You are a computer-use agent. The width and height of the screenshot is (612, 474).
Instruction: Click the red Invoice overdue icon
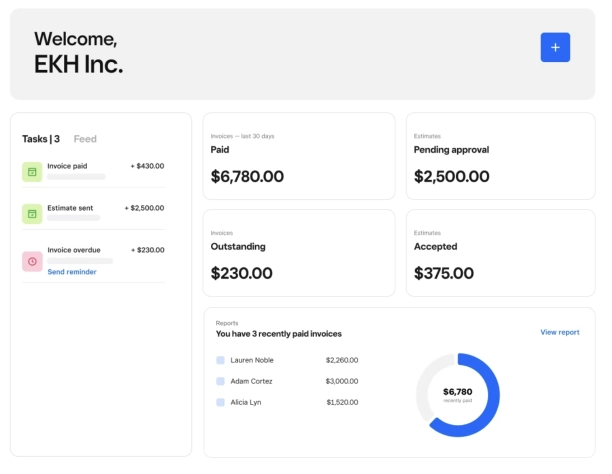(x=32, y=261)
